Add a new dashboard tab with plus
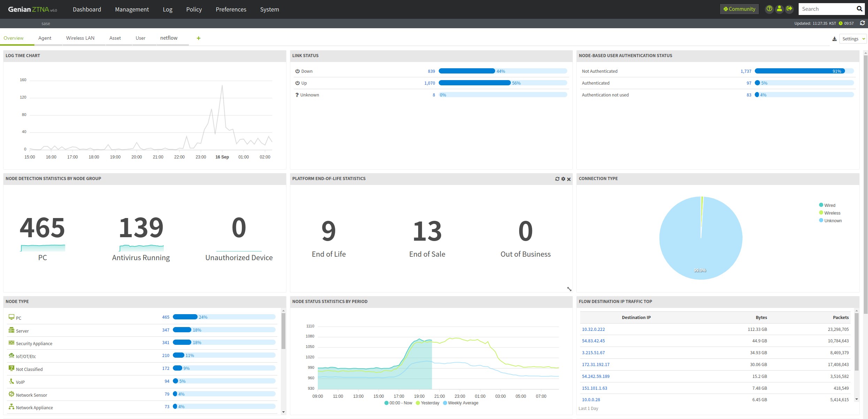Screen dimensions: 868x419 click(x=199, y=38)
